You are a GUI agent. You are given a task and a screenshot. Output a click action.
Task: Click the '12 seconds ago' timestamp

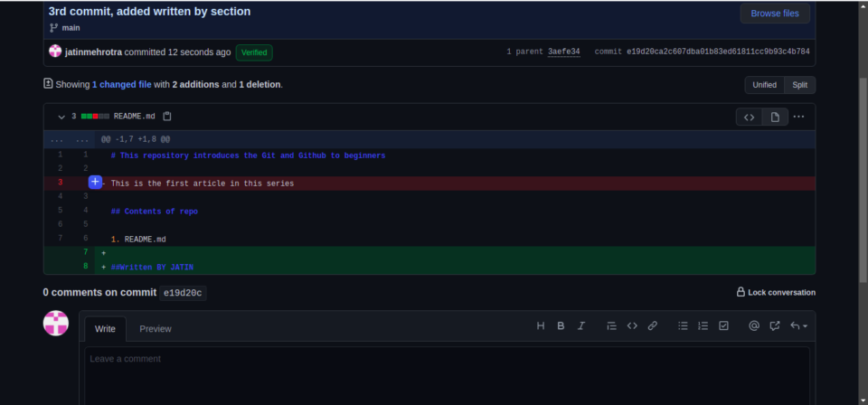pyautogui.click(x=199, y=52)
